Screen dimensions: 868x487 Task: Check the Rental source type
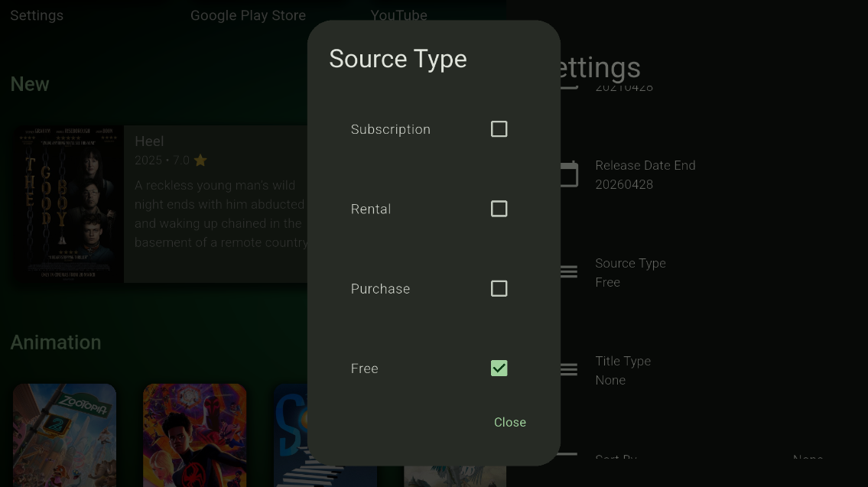(499, 208)
